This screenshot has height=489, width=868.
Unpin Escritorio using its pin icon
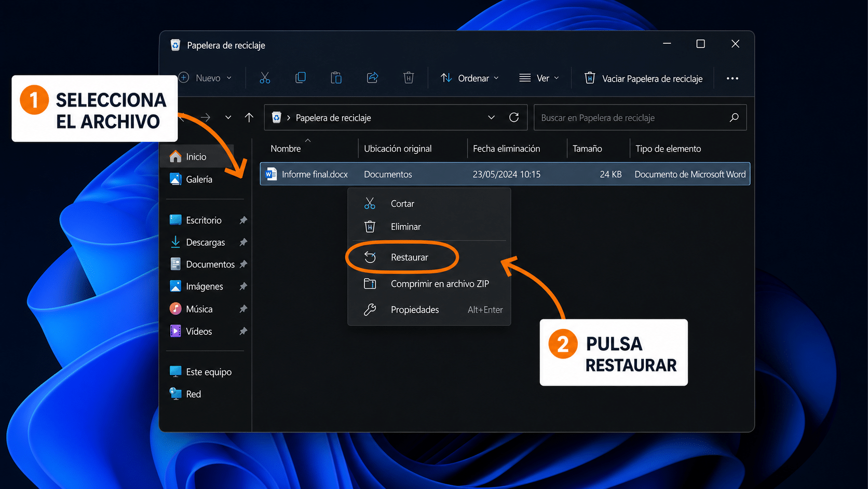243,220
